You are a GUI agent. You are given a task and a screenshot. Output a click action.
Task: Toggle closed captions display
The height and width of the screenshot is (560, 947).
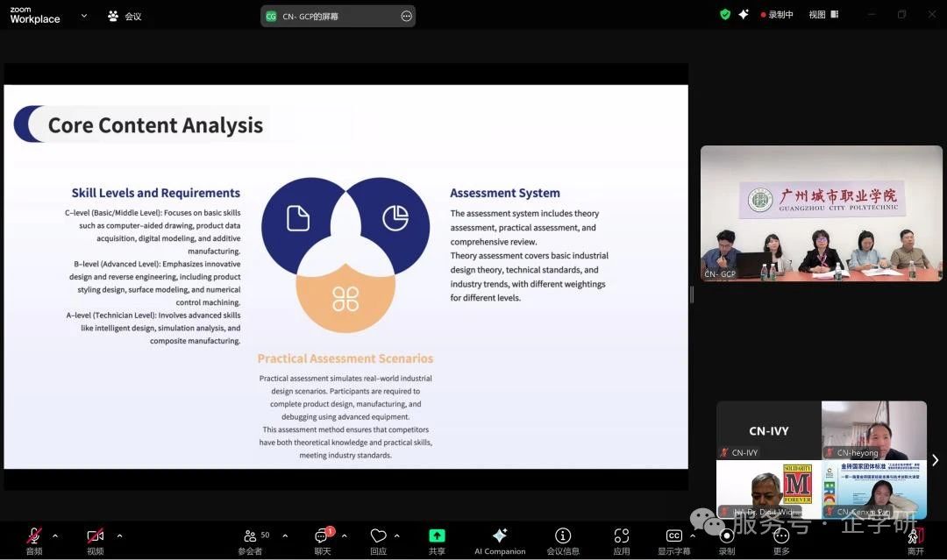tap(673, 536)
